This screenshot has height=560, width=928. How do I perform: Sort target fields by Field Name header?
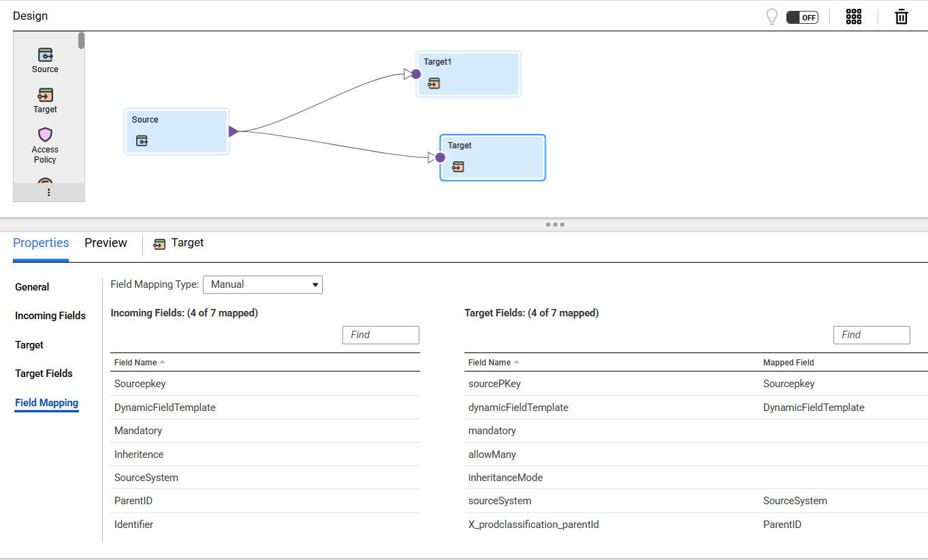(x=490, y=363)
